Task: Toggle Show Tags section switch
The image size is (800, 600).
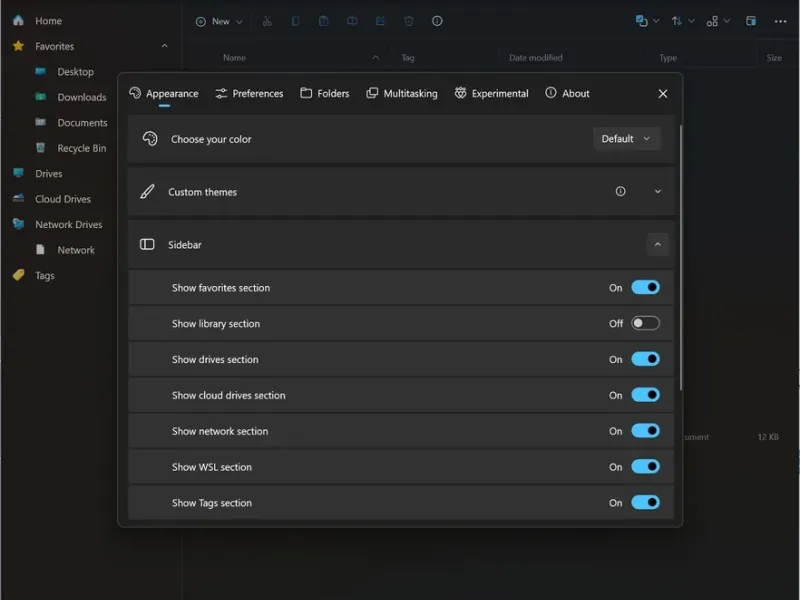Action: tap(645, 502)
